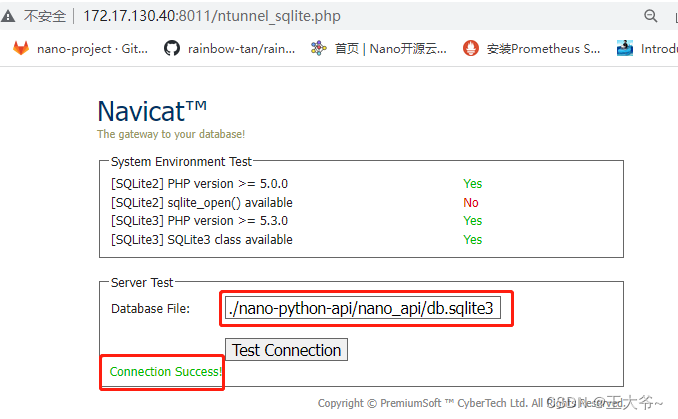This screenshot has width=678, height=419.
Task: Open the nano-project GitLab bookmark
Action: (80, 48)
